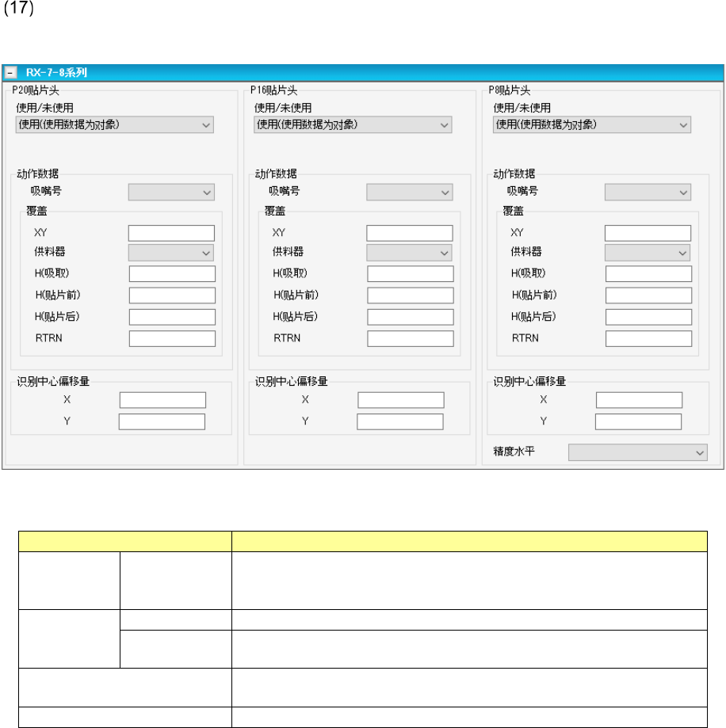
Task: Click P16贴片头 覆盖 XY field
Action: [x=410, y=233]
